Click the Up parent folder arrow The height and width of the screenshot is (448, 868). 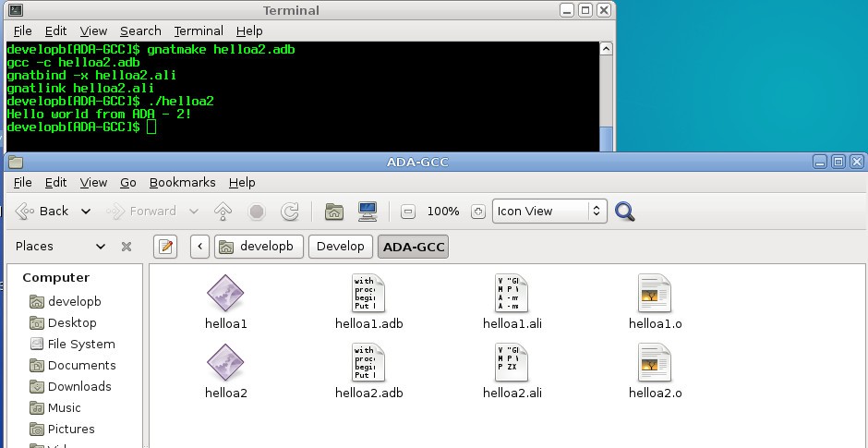click(223, 211)
